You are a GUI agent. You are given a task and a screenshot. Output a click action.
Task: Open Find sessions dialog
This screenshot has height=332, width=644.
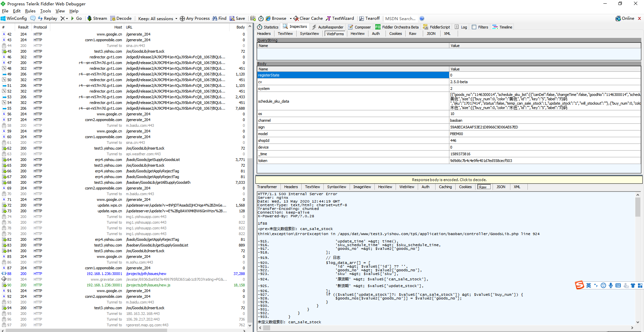pyautogui.click(x=219, y=18)
